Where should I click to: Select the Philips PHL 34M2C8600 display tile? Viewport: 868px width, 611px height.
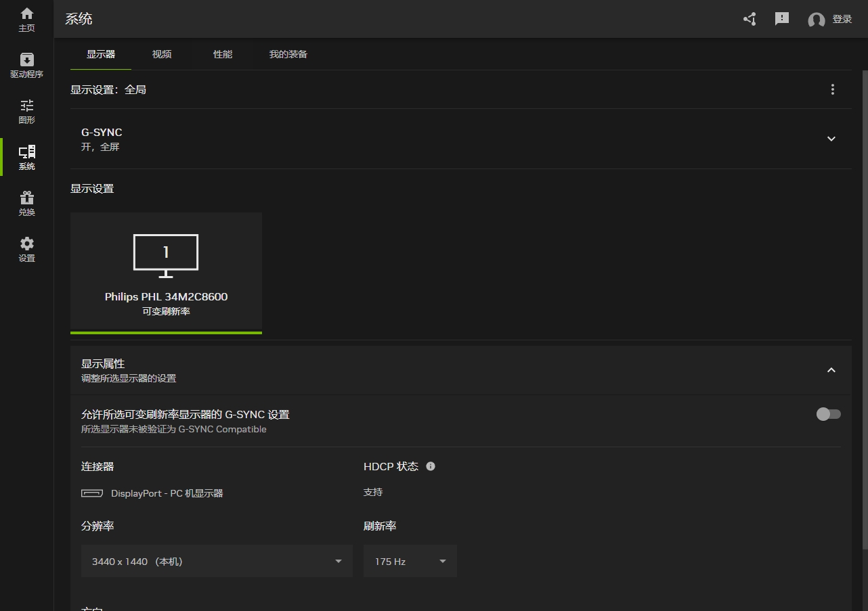166,271
